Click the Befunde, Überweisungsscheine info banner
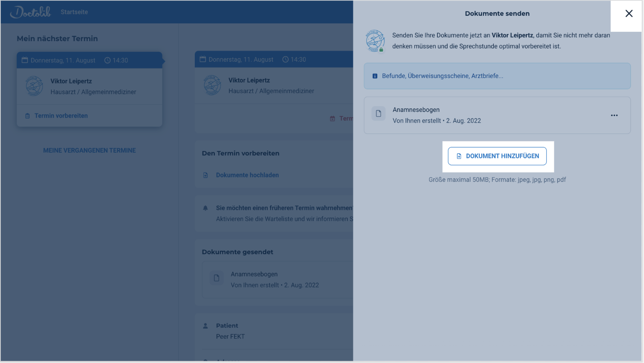This screenshot has height=363, width=644. click(497, 76)
